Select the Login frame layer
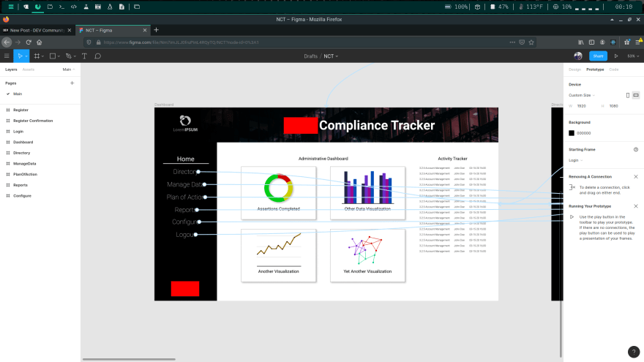This screenshot has height=362, width=644. pyautogui.click(x=18, y=132)
